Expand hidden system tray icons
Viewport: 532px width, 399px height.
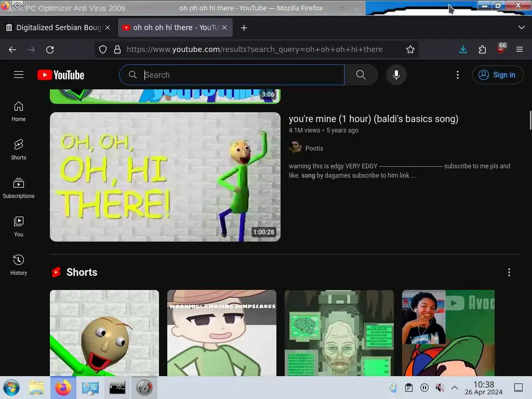click(455, 388)
